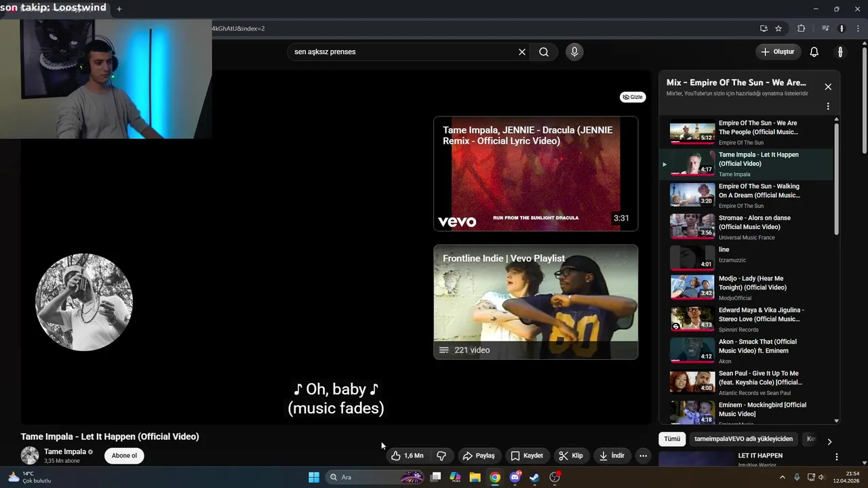Open the YouTube account avatar menu
The width and height of the screenshot is (868, 488).
840,52
